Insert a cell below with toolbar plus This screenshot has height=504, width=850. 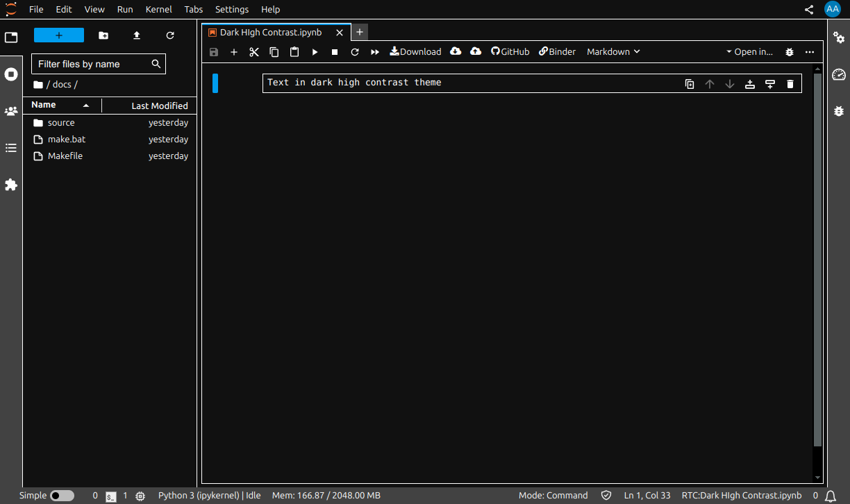click(234, 52)
